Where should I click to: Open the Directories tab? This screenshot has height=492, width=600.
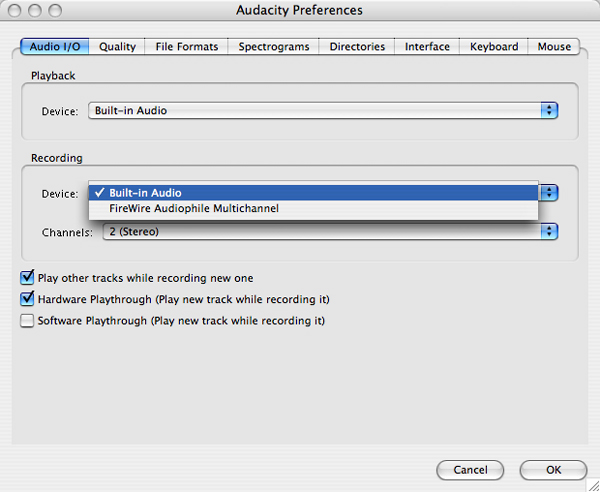(x=357, y=47)
